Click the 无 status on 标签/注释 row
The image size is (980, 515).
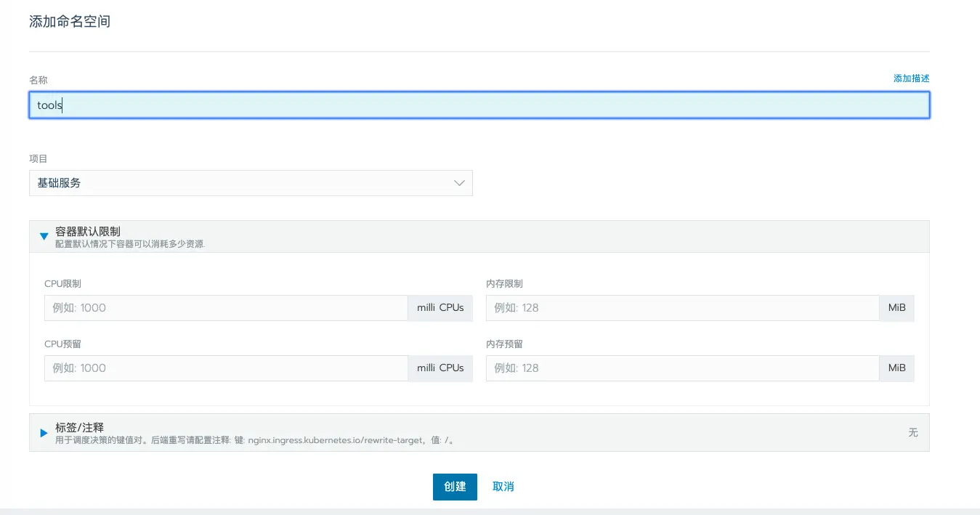click(913, 432)
